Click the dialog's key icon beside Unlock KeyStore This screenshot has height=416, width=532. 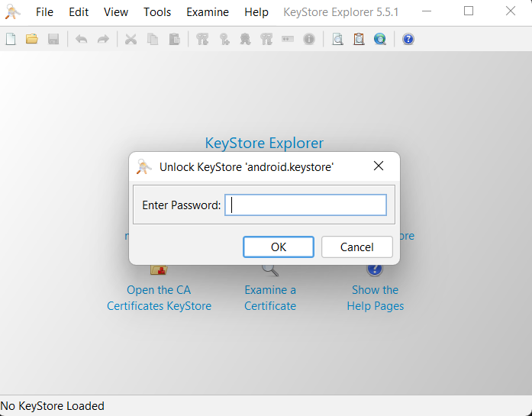[143, 166]
